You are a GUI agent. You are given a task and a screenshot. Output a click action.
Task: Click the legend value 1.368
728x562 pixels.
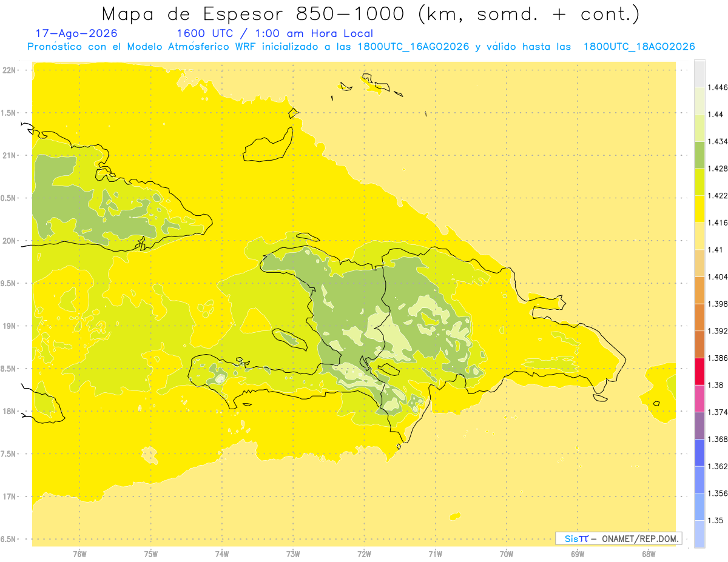(x=718, y=439)
